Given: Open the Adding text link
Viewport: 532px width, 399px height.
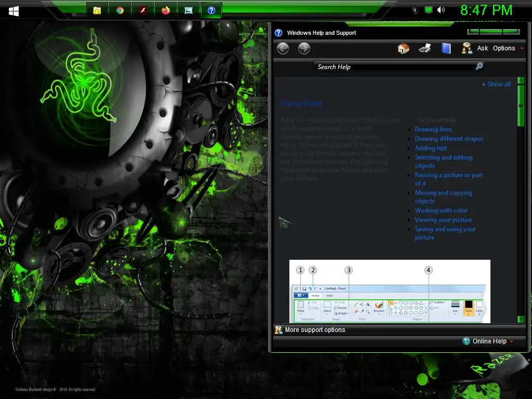Looking at the screenshot, I should pyautogui.click(x=431, y=148).
